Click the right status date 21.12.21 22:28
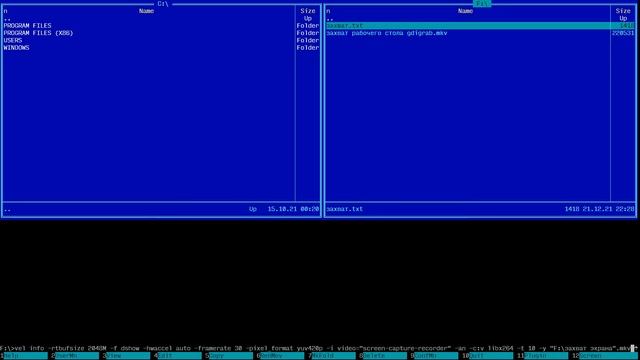Screen dimensions: 640x360 tap(609, 209)
